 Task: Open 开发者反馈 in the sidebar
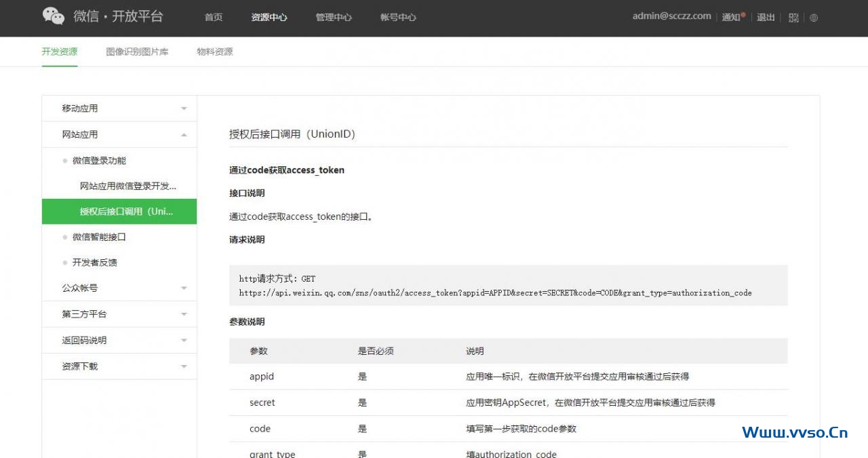point(95,263)
